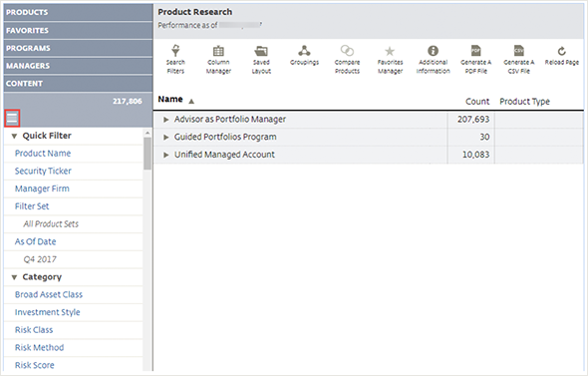Expand Guided Portfolios Program row

(x=165, y=137)
